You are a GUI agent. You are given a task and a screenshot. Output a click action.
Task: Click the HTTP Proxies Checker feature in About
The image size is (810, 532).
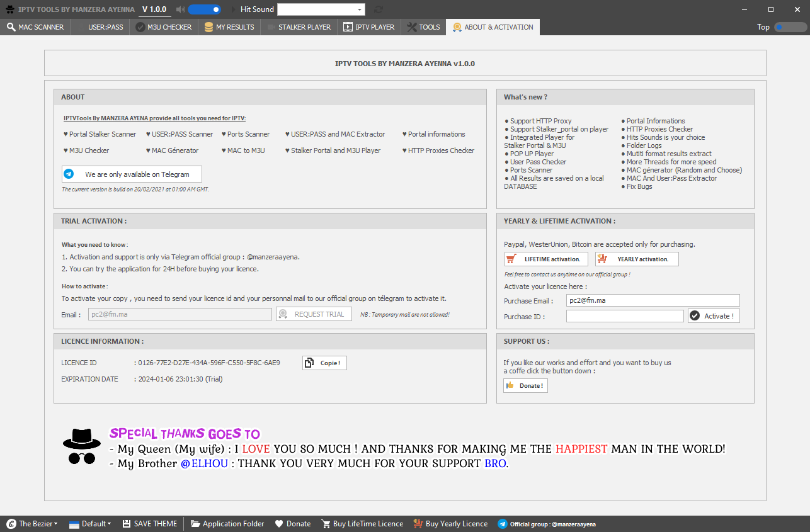(x=438, y=150)
